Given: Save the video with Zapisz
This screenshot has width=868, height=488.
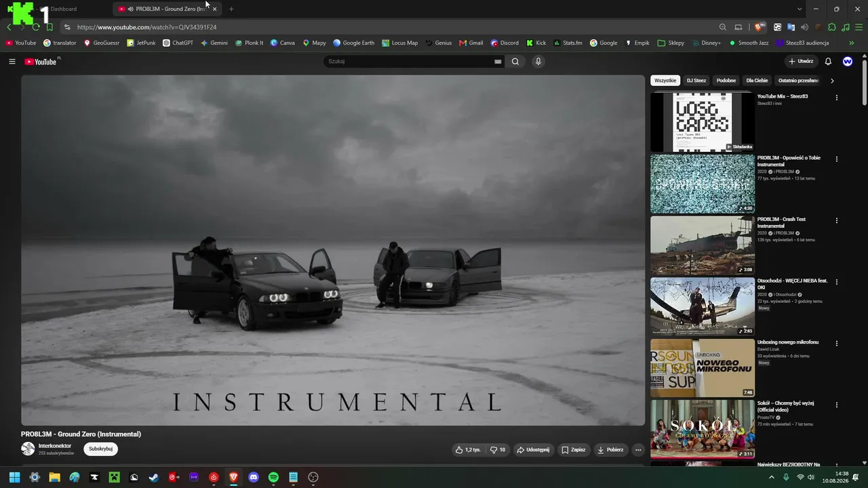Looking at the screenshot, I should (573, 449).
